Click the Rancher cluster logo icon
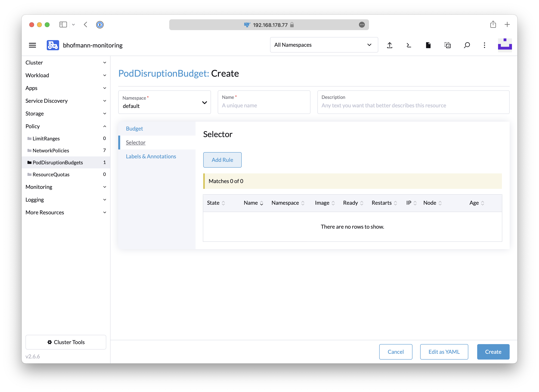 pyautogui.click(x=53, y=45)
